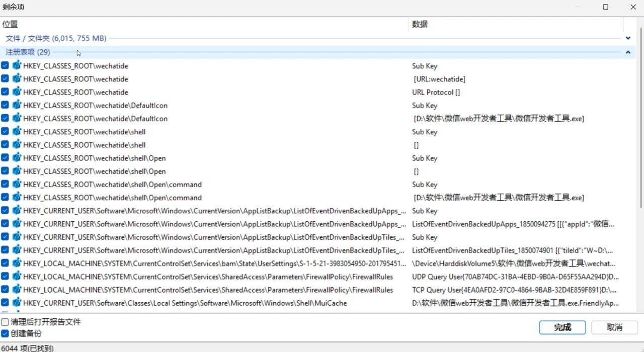Screen dimensions: 644x352
Task: Click registry icon of the TCP Query FirewallRules row
Action: pos(17,289)
